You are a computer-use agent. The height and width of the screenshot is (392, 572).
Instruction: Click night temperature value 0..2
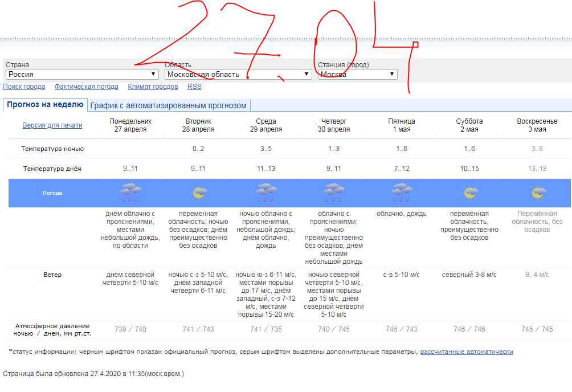[x=198, y=149]
